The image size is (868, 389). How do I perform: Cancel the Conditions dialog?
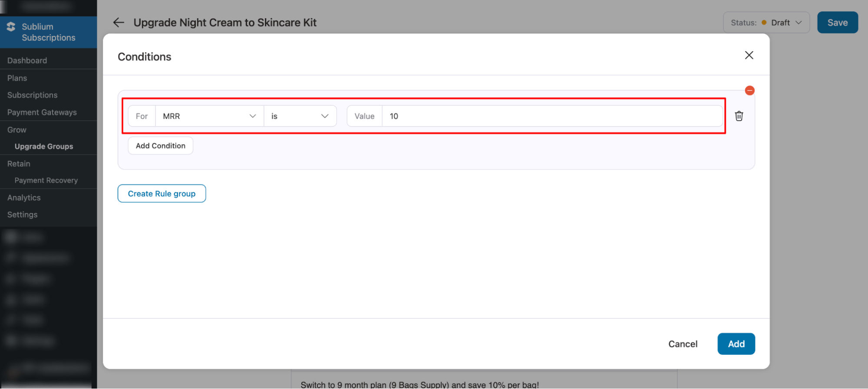tap(683, 344)
